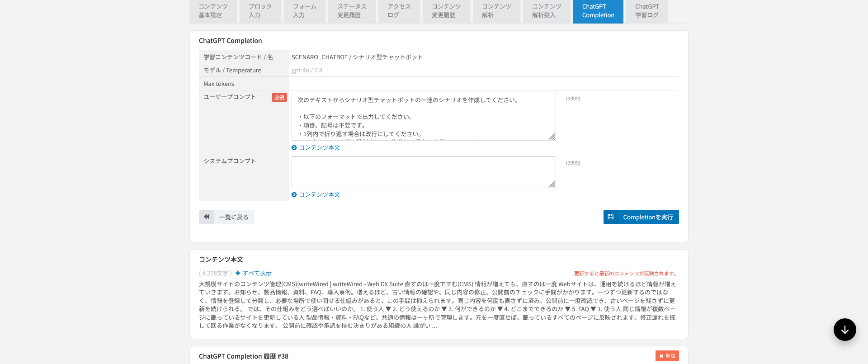Viewport: 868px width, 364px height.
Task: Open the コンテンツ基本設定 tab
Action: [x=213, y=11]
